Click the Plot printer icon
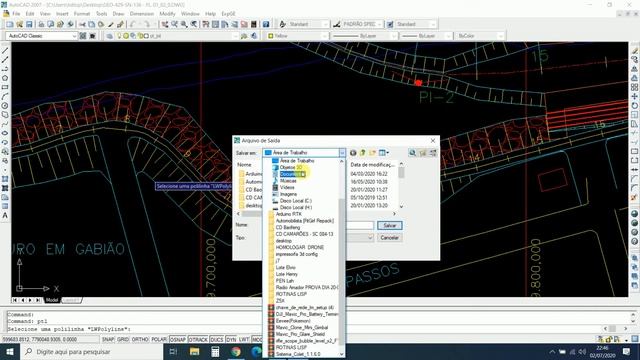This screenshot has height=360, width=640. coord(41,24)
